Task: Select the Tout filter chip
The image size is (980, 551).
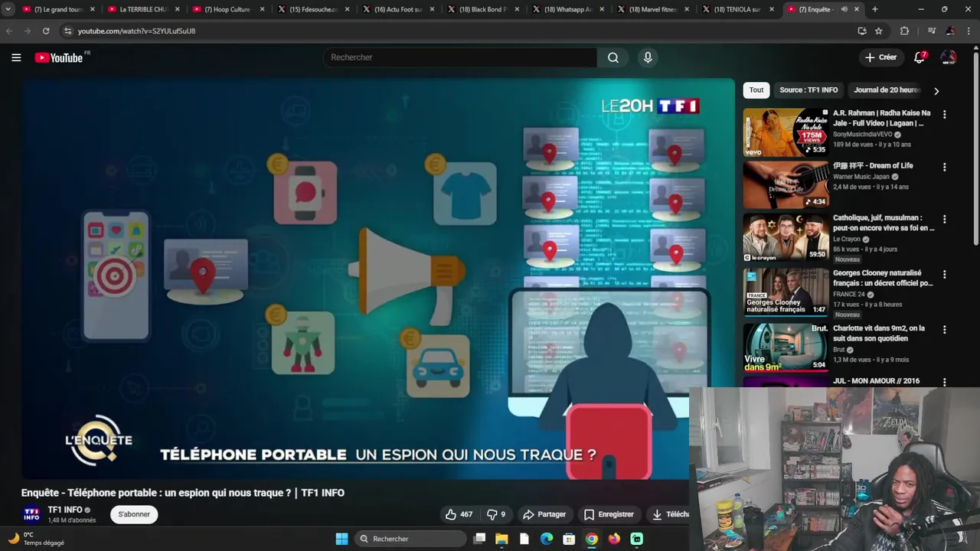Action: click(x=756, y=90)
